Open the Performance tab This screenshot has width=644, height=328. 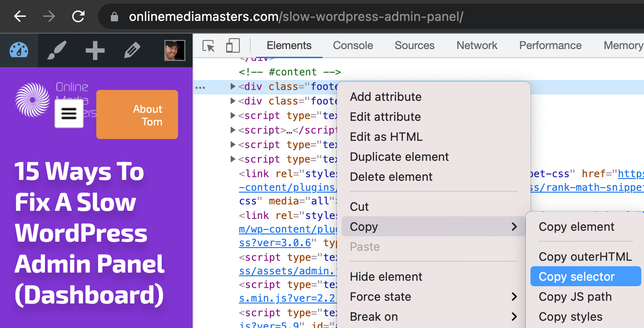point(550,45)
